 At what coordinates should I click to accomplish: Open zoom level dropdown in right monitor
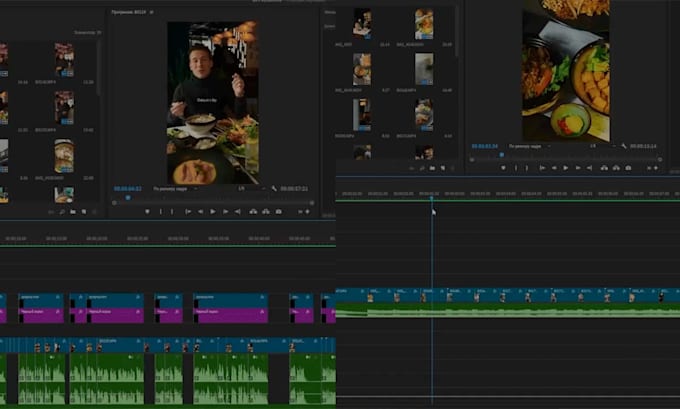coord(530,146)
